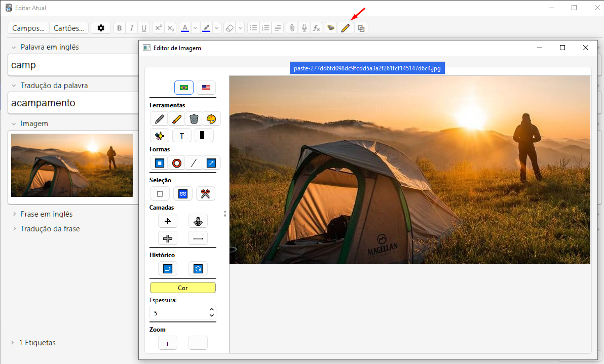The image size is (604, 364).
Task: Select the pencil drawing tool in Ferramentas
Action: tap(160, 119)
